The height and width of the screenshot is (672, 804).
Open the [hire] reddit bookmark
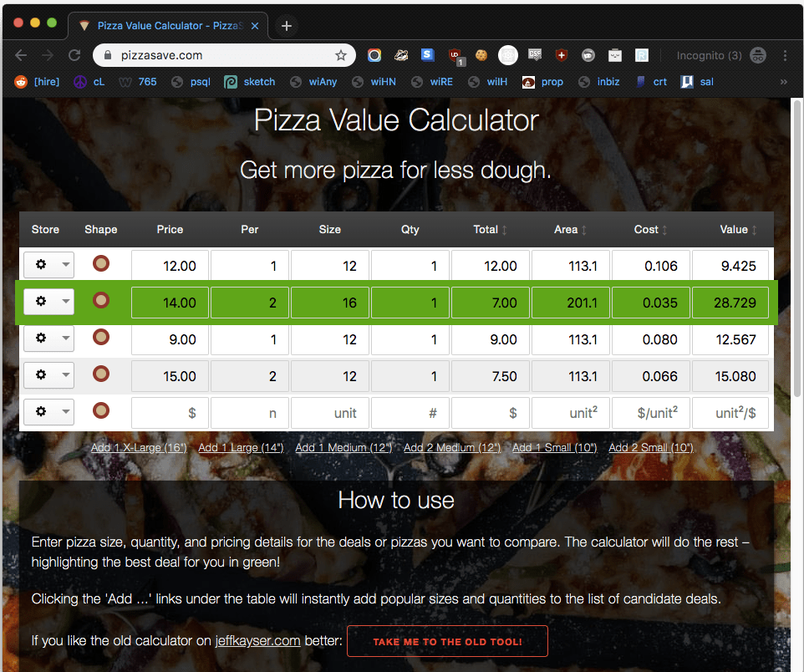[37, 82]
